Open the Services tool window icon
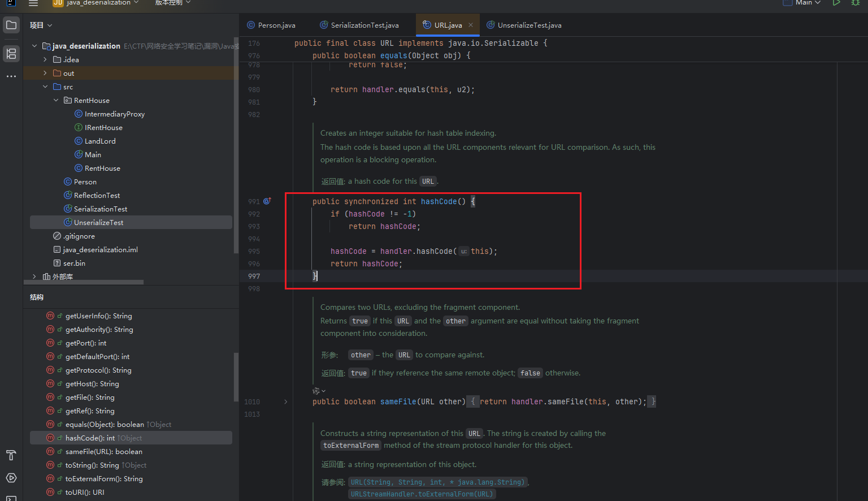 pos(11,478)
